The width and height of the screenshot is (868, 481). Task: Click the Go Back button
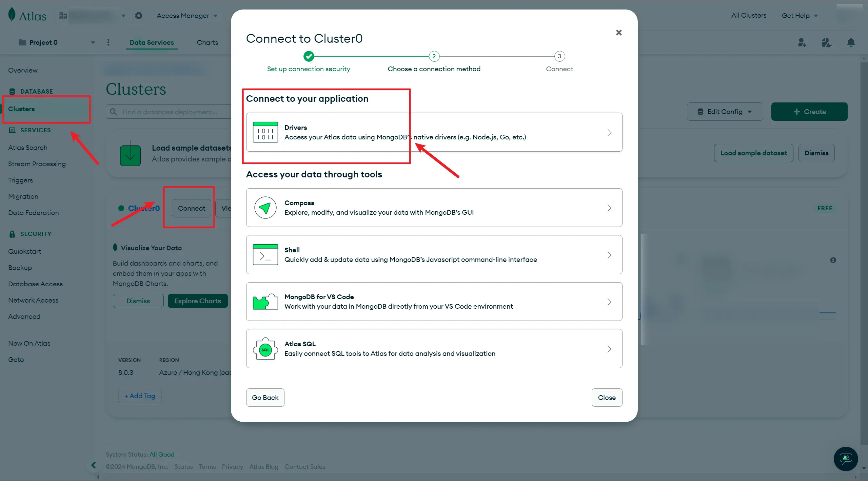tap(265, 398)
